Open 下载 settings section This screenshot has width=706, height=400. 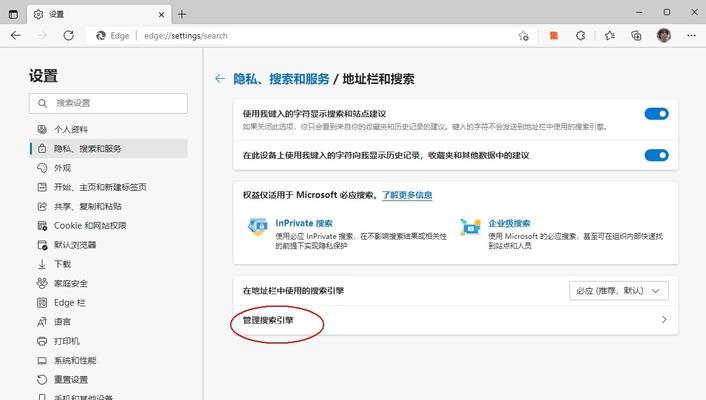click(x=108, y=264)
